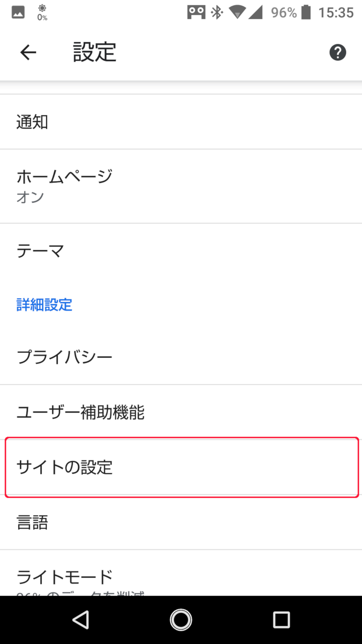The image size is (362, 644).
Task: Tap the picture notification icon in status bar
Action: click(x=18, y=12)
